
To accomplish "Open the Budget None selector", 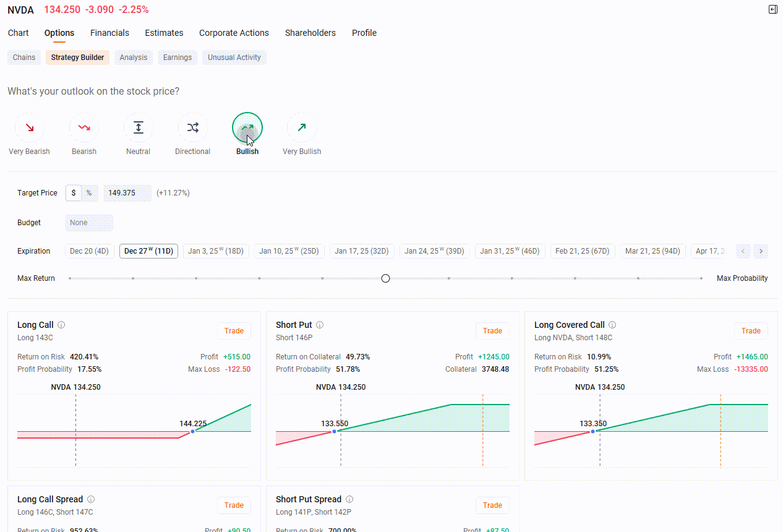I will coord(88,222).
